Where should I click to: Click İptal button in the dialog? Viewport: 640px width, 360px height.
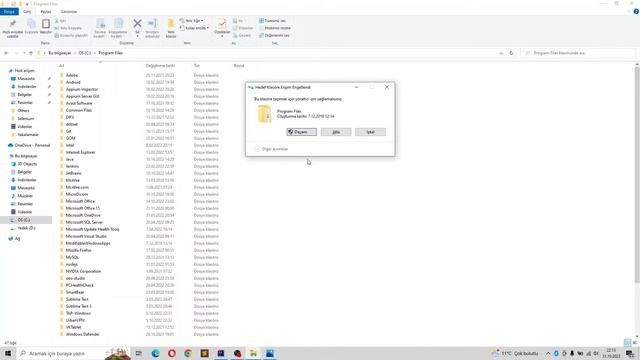pos(370,132)
